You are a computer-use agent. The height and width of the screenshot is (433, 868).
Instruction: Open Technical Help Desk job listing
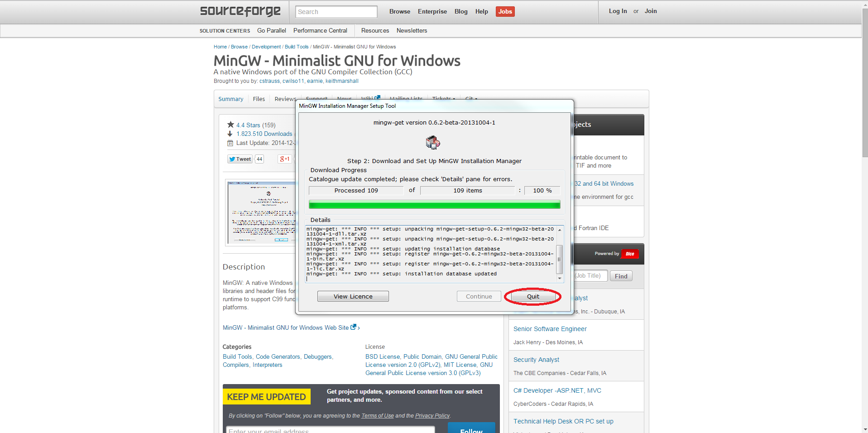tap(563, 421)
